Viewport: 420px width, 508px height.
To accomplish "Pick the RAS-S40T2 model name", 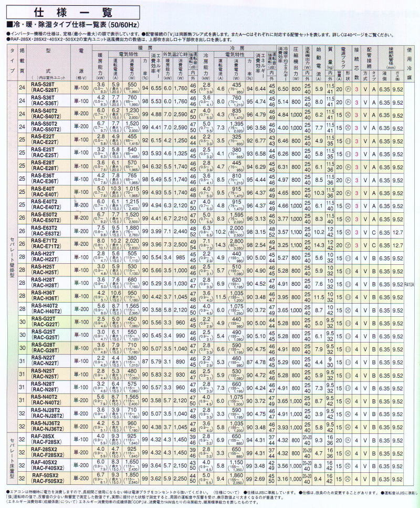I will pyautogui.click(x=44, y=110).
